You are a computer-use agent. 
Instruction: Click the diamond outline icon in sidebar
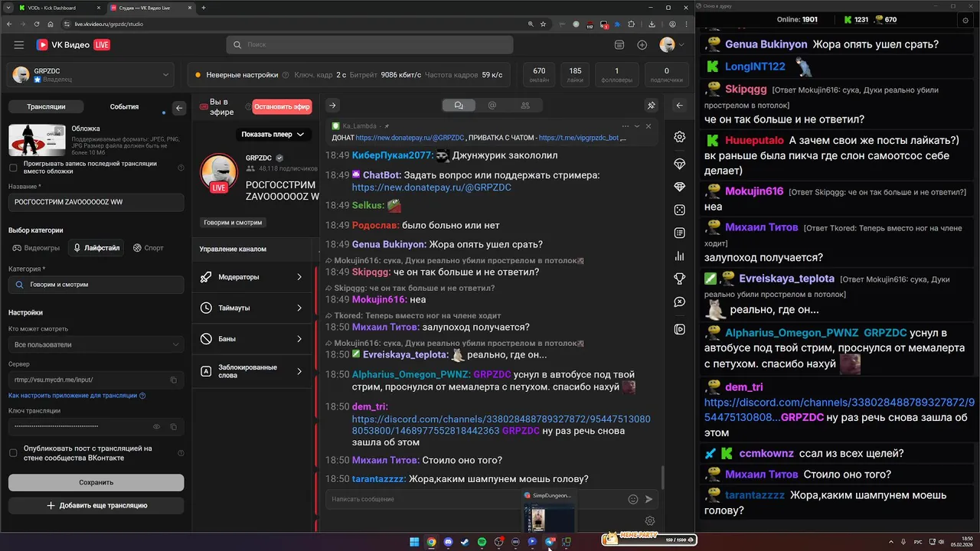(x=679, y=164)
